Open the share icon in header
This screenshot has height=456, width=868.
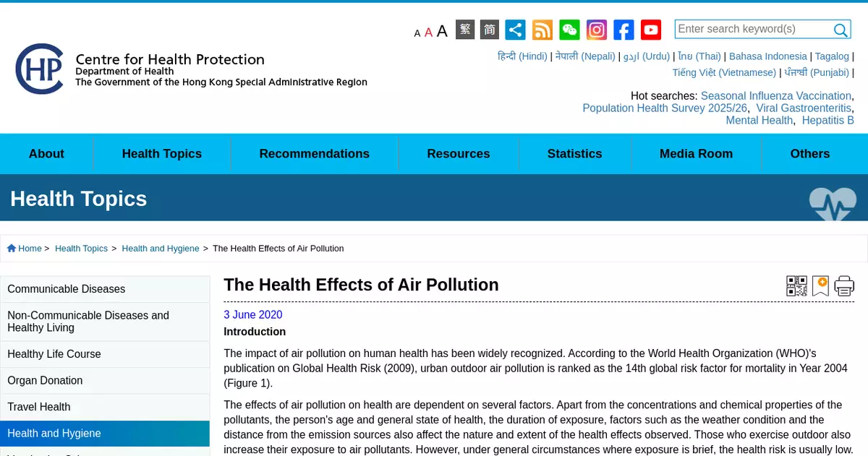(x=515, y=30)
